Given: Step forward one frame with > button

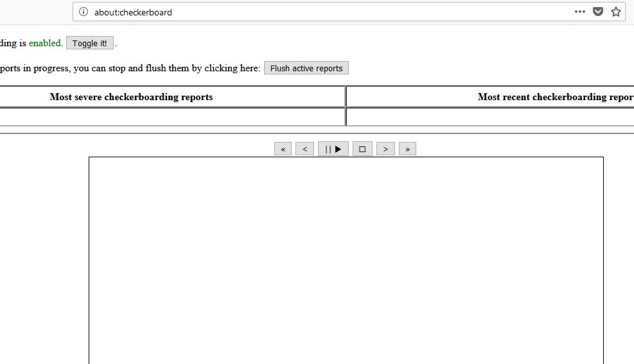Looking at the screenshot, I should pos(386,149).
